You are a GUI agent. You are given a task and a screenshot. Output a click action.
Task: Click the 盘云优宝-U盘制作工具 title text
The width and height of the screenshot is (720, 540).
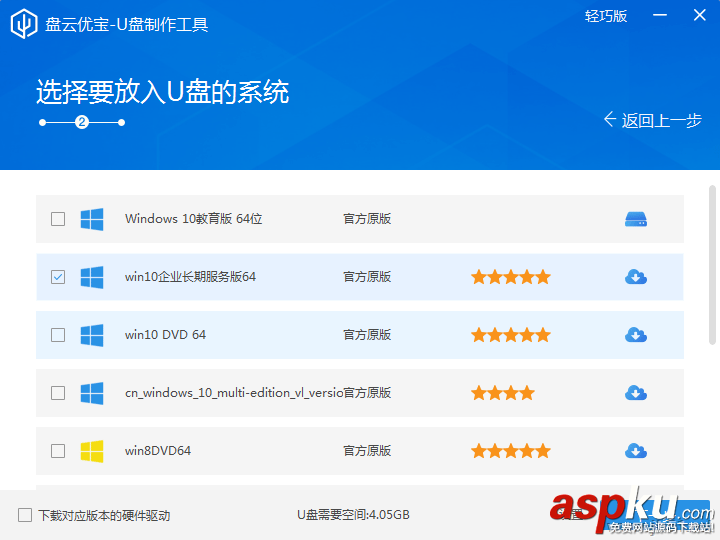tap(126, 24)
